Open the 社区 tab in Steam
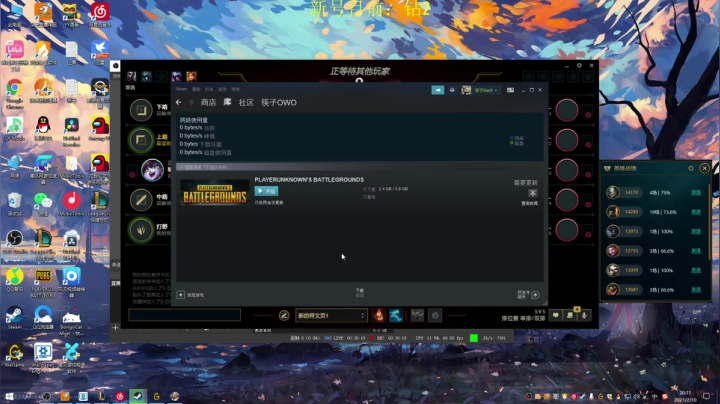Viewport: 720px width, 404px height. 246,102
